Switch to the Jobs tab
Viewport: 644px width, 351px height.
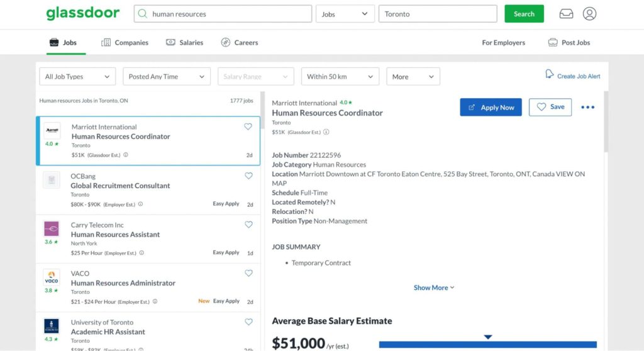tap(65, 42)
